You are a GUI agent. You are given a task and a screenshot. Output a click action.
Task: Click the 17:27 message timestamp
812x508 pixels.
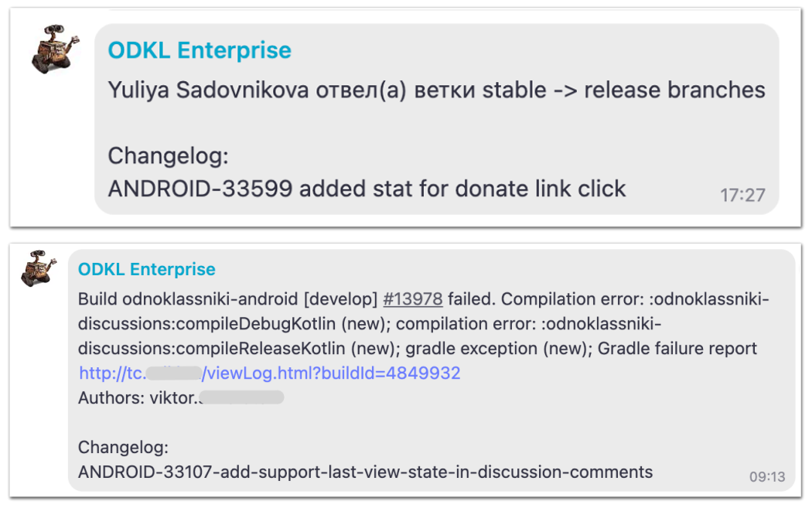742,196
